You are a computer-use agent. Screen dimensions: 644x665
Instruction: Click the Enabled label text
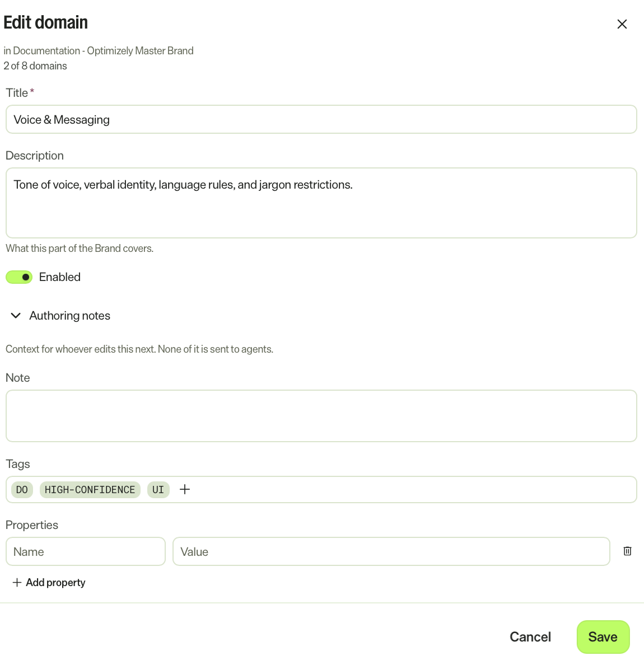pyautogui.click(x=60, y=277)
